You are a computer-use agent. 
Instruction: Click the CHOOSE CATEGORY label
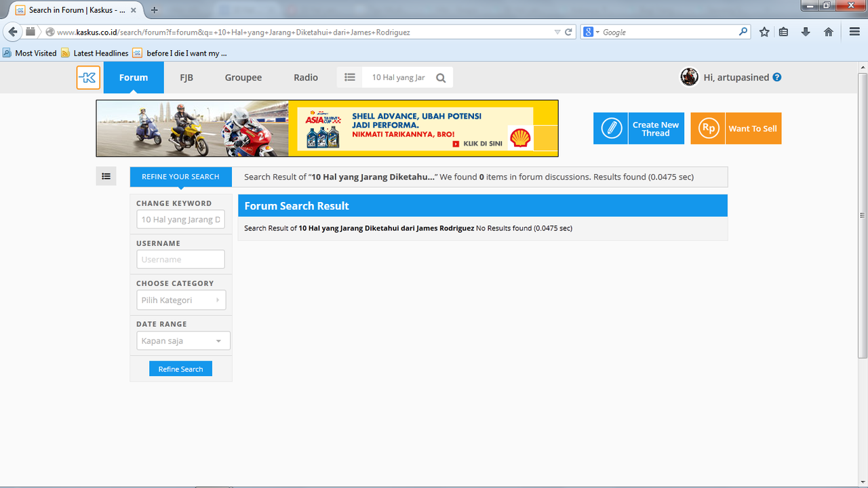click(175, 283)
